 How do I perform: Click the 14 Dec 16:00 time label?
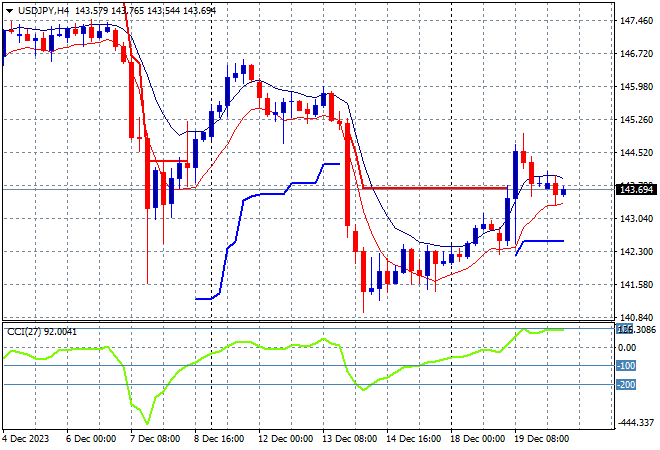click(414, 439)
